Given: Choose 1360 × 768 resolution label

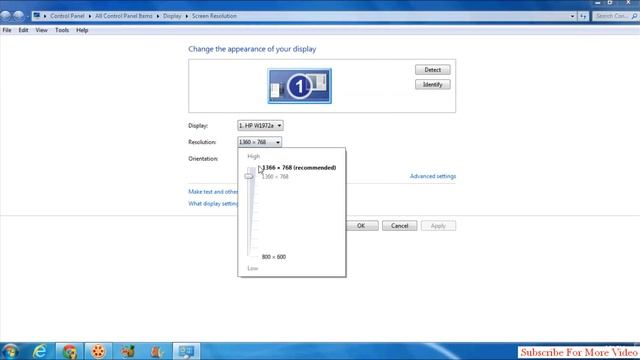Looking at the screenshot, I should [275, 177].
